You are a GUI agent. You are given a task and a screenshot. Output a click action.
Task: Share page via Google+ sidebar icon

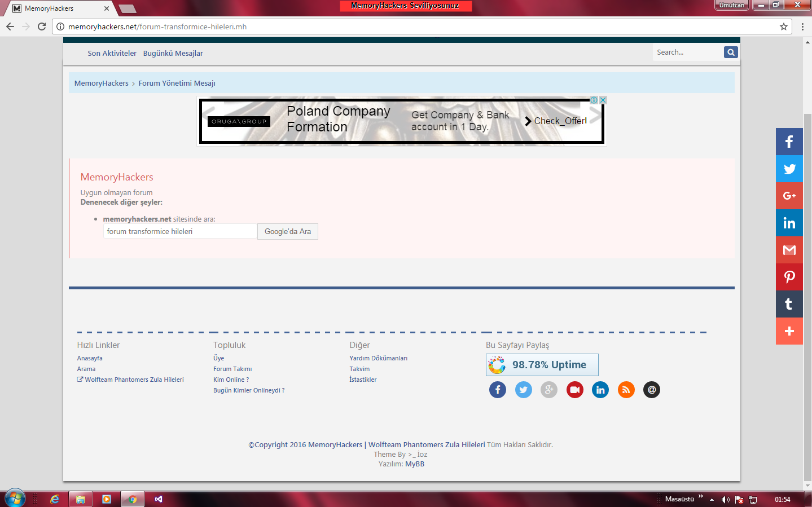[789, 196]
